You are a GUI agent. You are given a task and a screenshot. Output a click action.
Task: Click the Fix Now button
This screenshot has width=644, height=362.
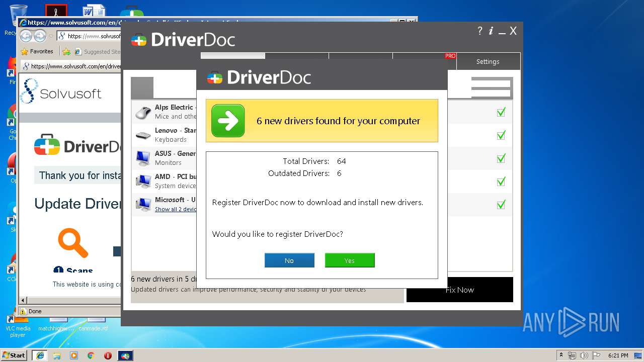460,290
